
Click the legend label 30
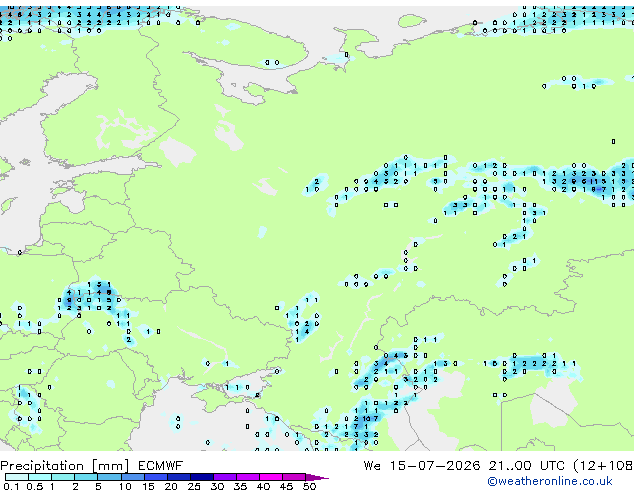pos(217,486)
